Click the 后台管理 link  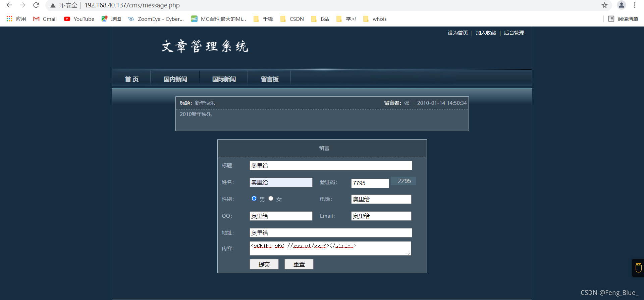click(514, 33)
